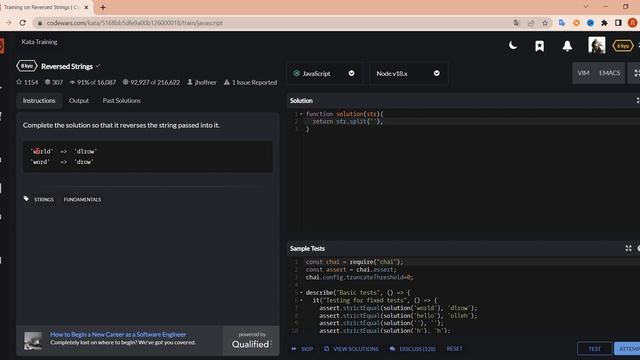This screenshot has width=640, height=360.
Task: Click tab search chevron in title bar
Action: point(586,7)
